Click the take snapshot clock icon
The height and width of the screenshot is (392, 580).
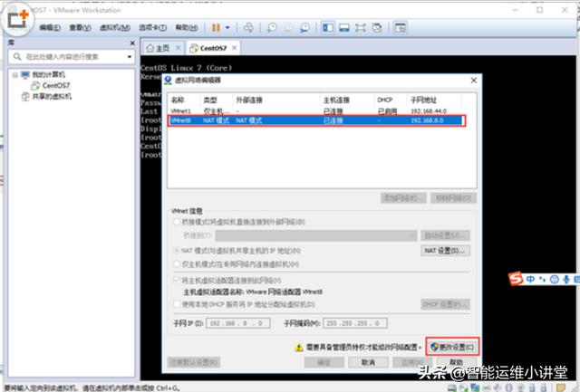point(272,28)
